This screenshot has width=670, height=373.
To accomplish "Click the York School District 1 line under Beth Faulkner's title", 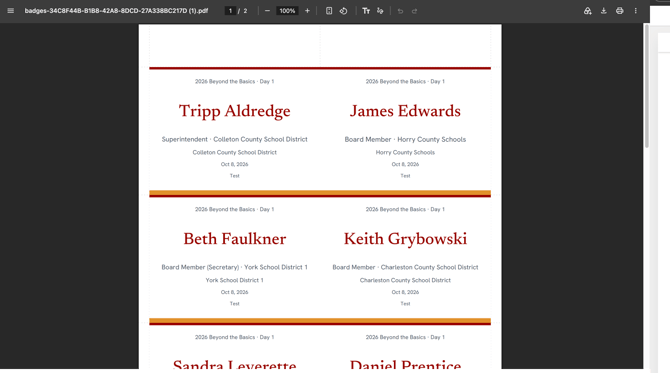I will pyautogui.click(x=235, y=280).
